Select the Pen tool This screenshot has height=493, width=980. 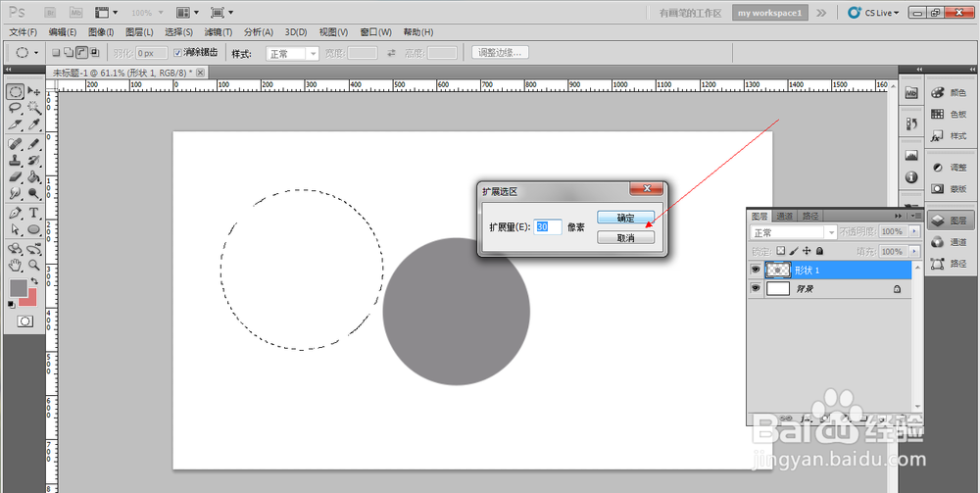(x=17, y=213)
